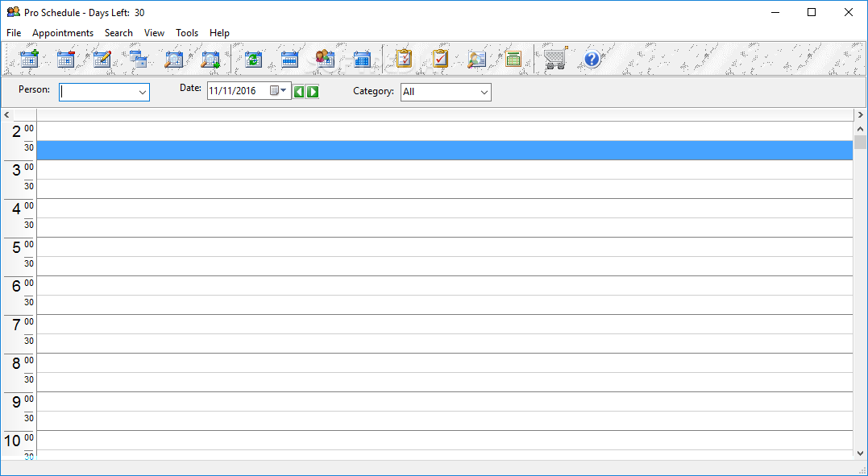Select the 9:30 time slot row
868x476 pixels.
(x=445, y=421)
